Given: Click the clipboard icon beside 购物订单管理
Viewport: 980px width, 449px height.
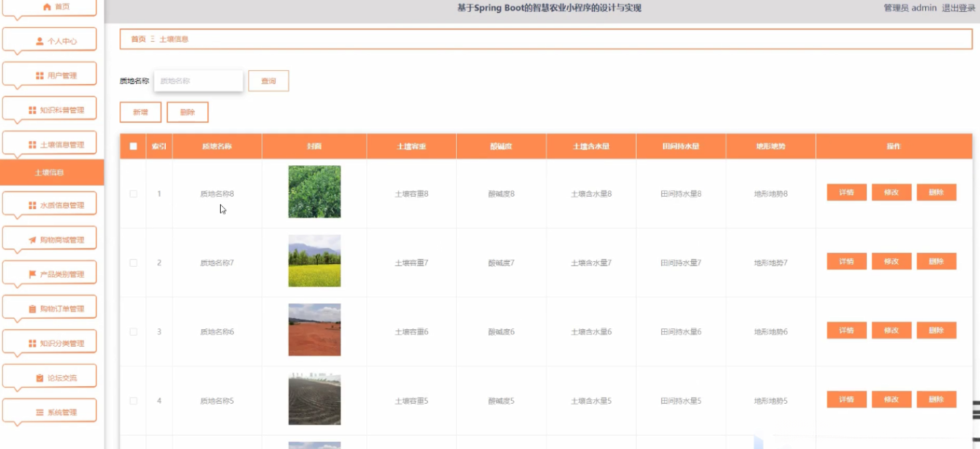Looking at the screenshot, I should click(32, 309).
